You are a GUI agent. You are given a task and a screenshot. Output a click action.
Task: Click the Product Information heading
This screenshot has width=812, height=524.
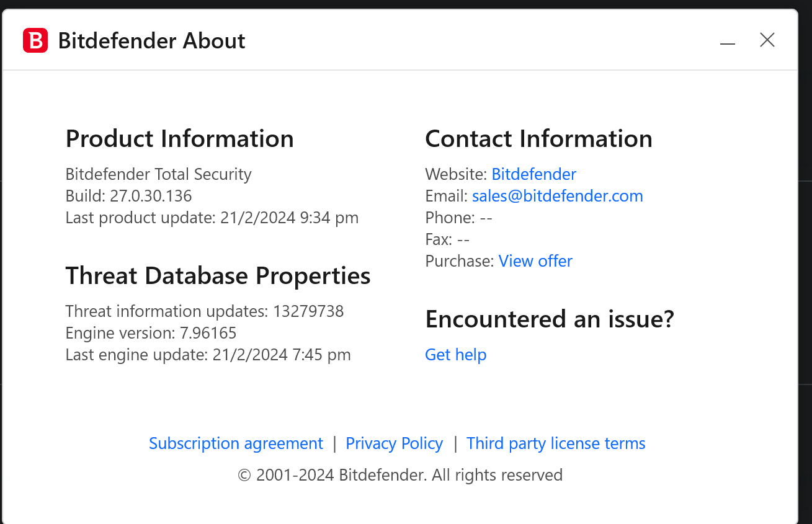[x=179, y=138]
